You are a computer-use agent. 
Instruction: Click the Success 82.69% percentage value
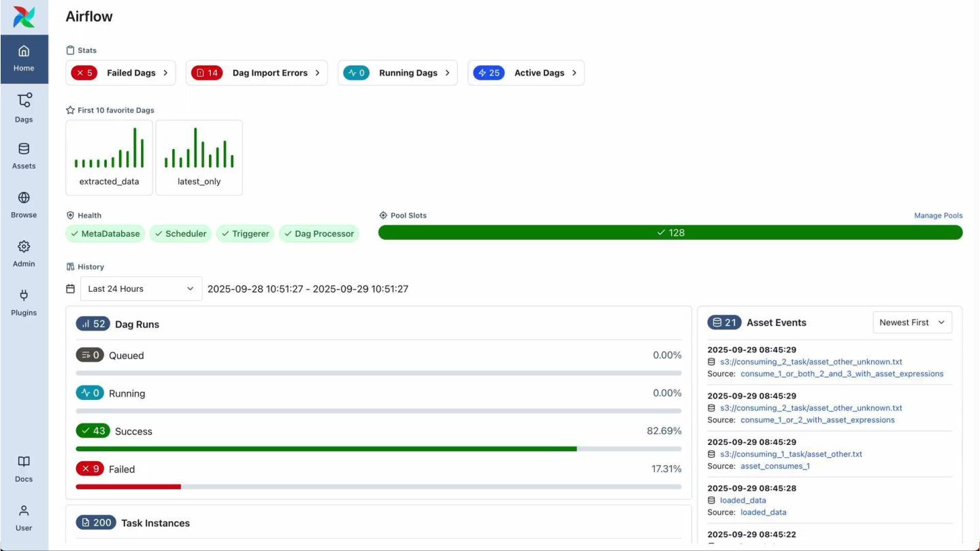[x=664, y=431]
